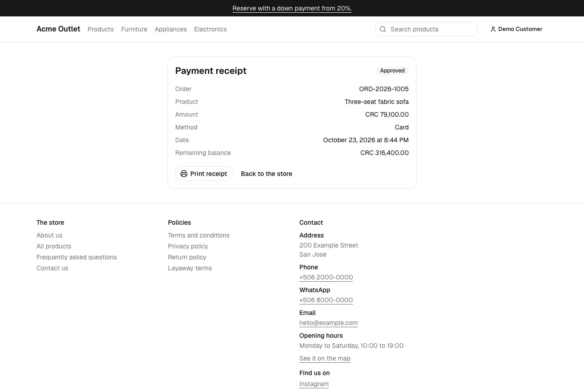The width and height of the screenshot is (584, 392).
Task: Click the date October 23, 2026 at 8:44 PM
Action: coord(366,140)
